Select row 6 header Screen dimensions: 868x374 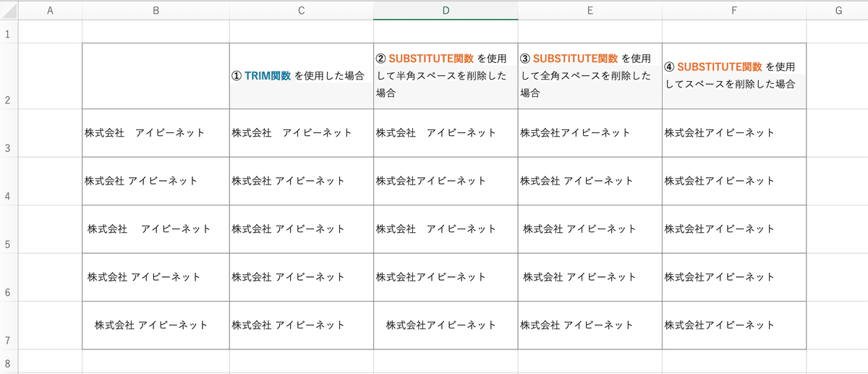9,277
